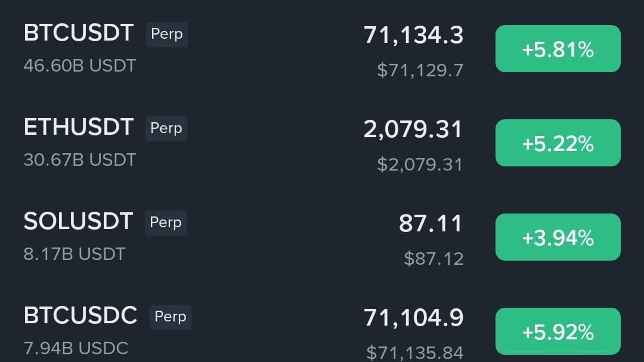Screen dimensions: 644x362
Task: Open the SOLUSDT pair name
Action: click(78, 222)
